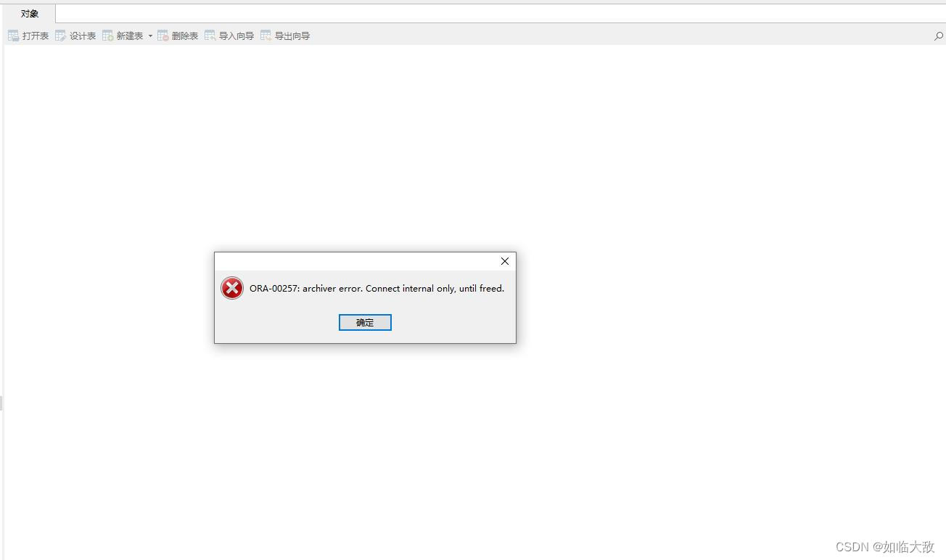
Task: Click the Design Table (设计表) icon
Action: tap(61, 36)
